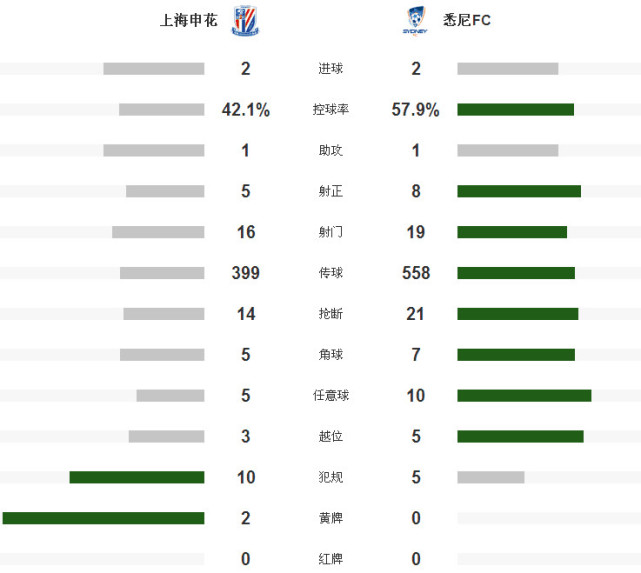Image resolution: width=641 pixels, height=573 pixels.
Task: Click Shanghai's 399 passes value
Action: click(245, 273)
